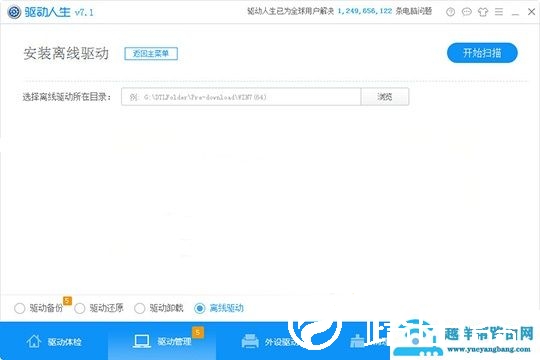Switch to the 驱动体检 tab

(54, 341)
